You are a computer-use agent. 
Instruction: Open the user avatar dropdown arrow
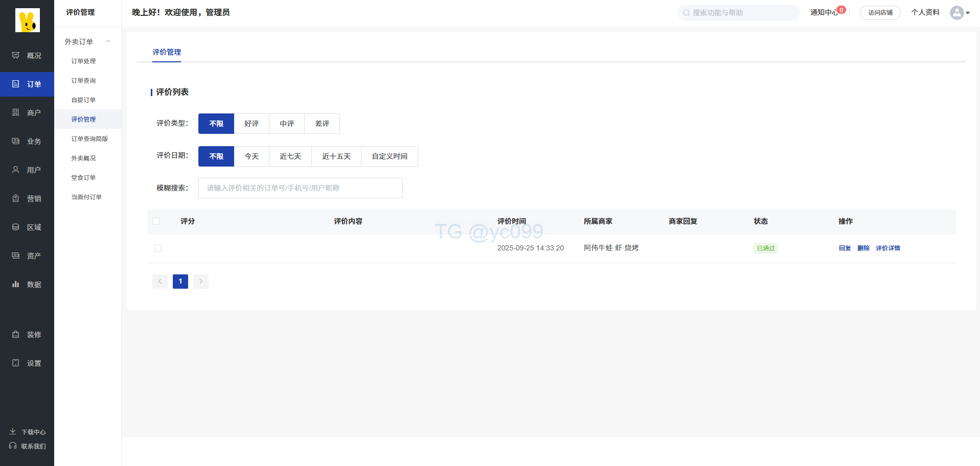pyautogui.click(x=968, y=13)
